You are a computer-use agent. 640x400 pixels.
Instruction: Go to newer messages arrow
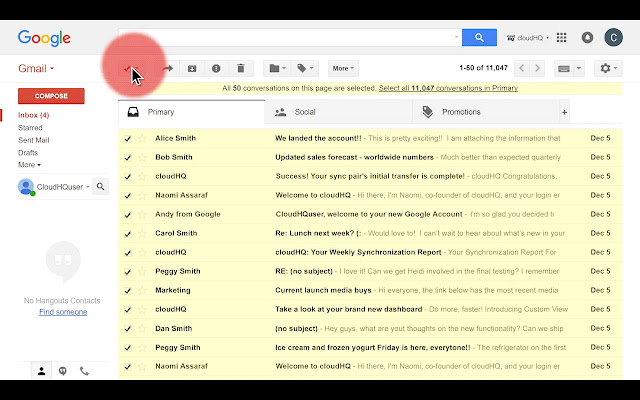[522, 69]
